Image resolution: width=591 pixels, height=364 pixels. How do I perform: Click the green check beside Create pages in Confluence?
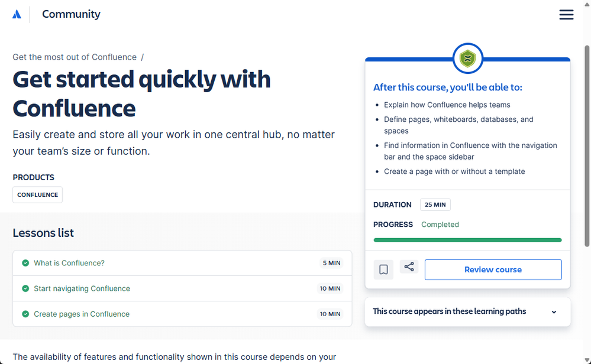coord(25,314)
